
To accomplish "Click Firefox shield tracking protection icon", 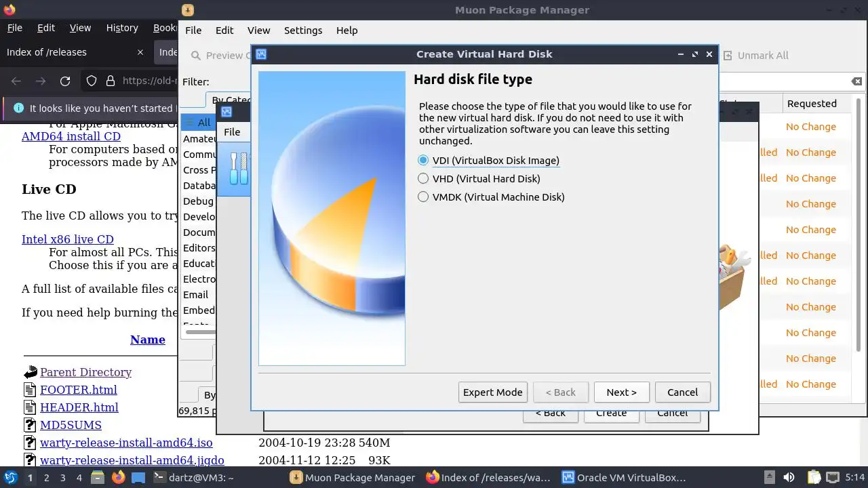I will (x=92, y=81).
